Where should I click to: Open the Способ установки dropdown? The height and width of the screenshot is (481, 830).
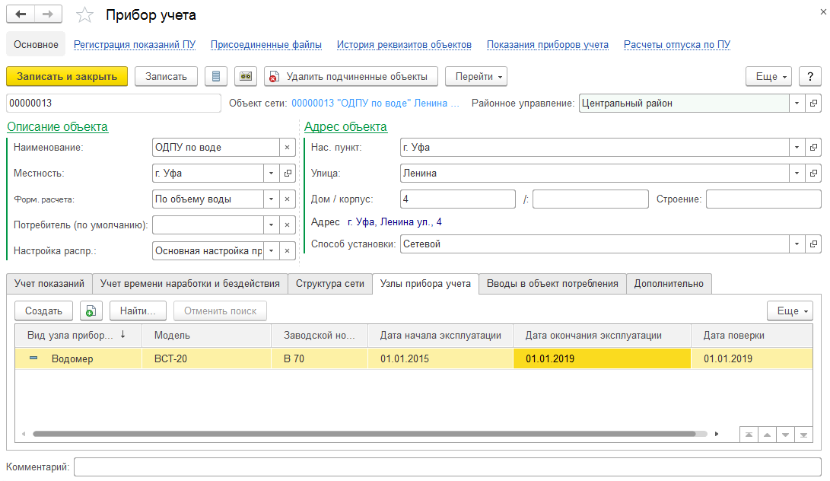point(798,243)
